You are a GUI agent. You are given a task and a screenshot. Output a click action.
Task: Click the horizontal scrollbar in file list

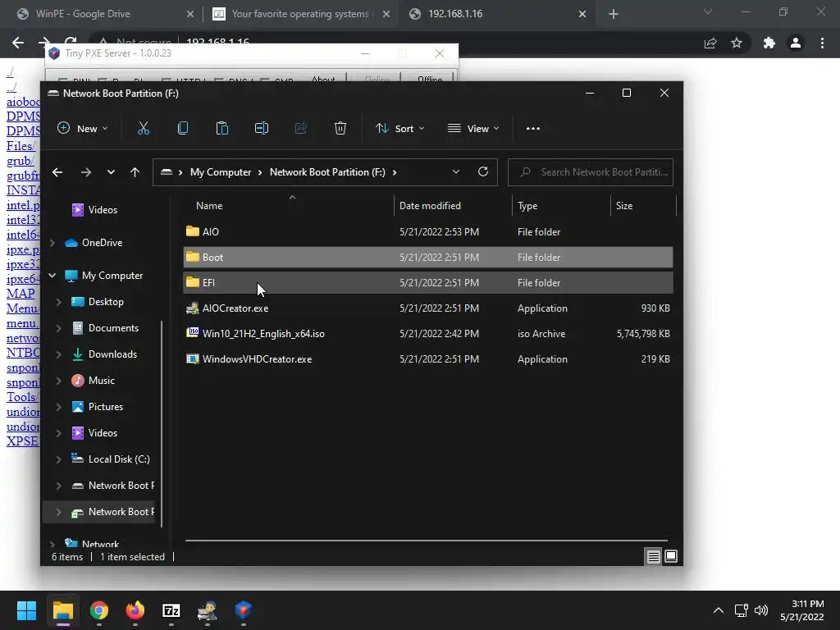pyautogui.click(x=427, y=541)
